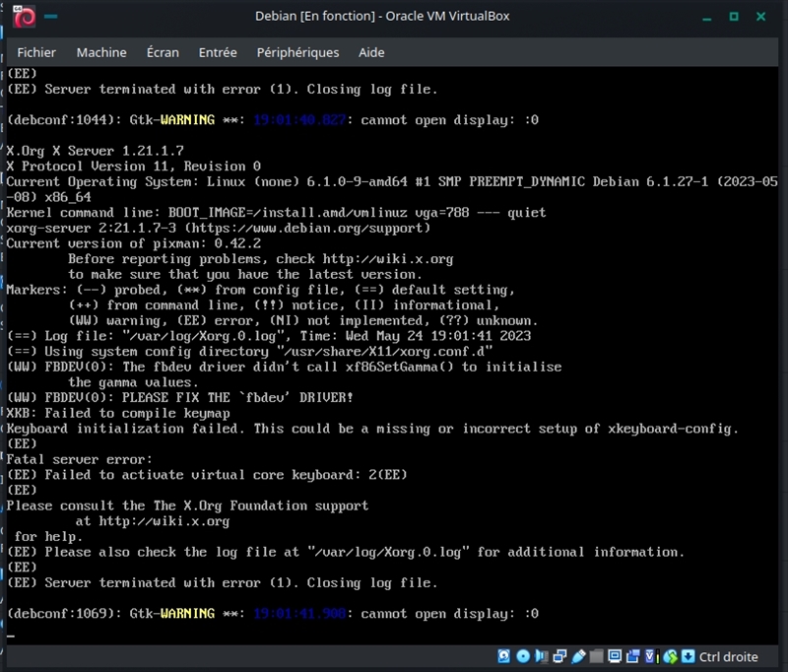Click the Using system config directory line
The image size is (788, 672).
pos(250,352)
